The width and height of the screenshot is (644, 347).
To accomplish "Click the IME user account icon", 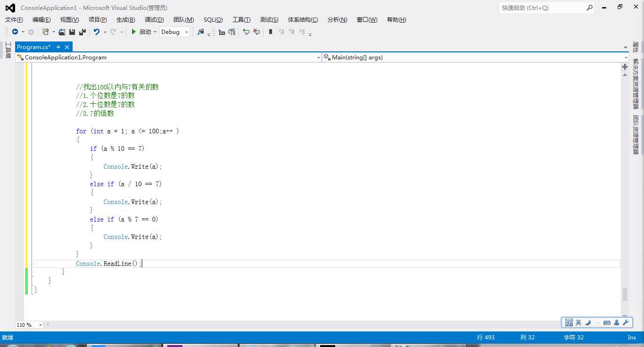I will point(617,322).
